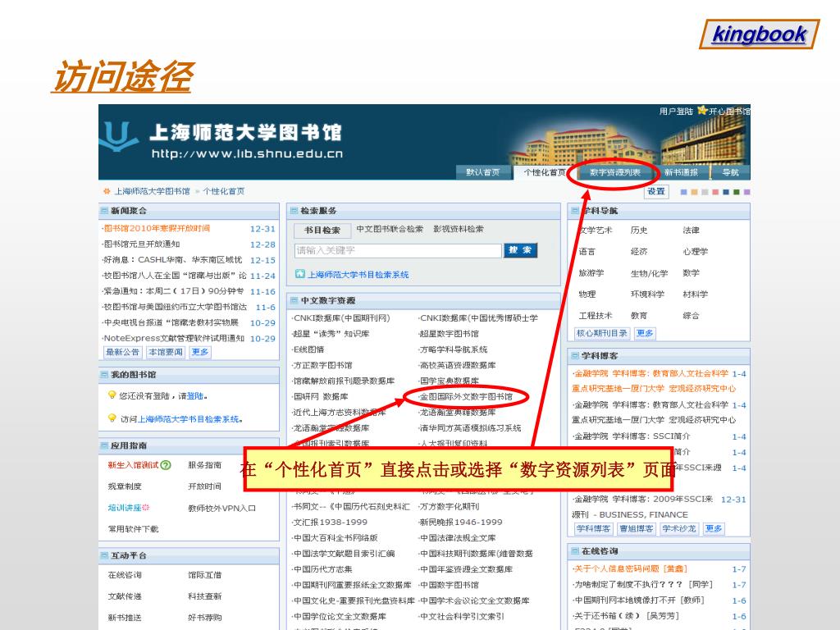Open 图书馆2010年寒假开放时间 news item
840x630 pixels.
click(157, 228)
